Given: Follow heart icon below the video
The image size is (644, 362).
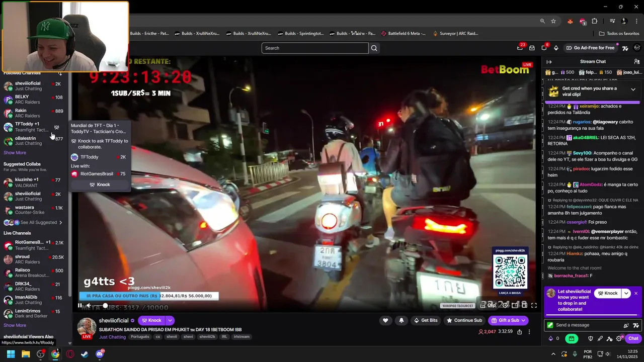Looking at the screenshot, I should click(385, 320).
